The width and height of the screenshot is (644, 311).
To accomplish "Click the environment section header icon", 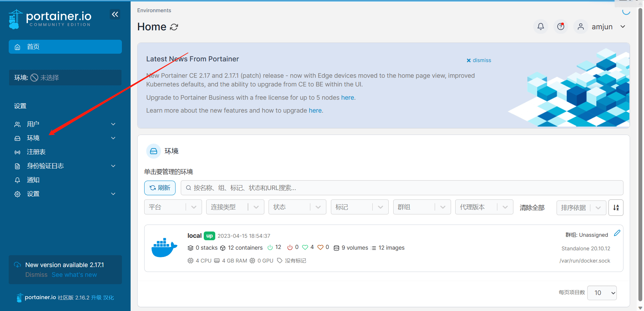I will coord(154,151).
